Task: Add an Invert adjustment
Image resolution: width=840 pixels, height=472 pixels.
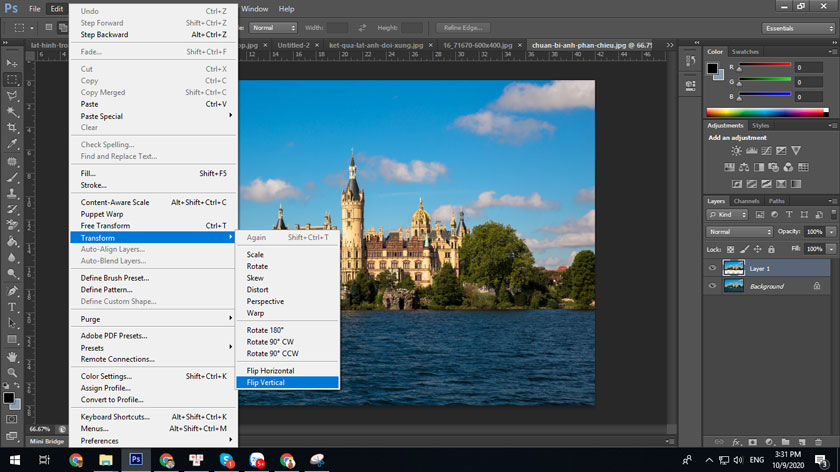Action: click(x=737, y=184)
